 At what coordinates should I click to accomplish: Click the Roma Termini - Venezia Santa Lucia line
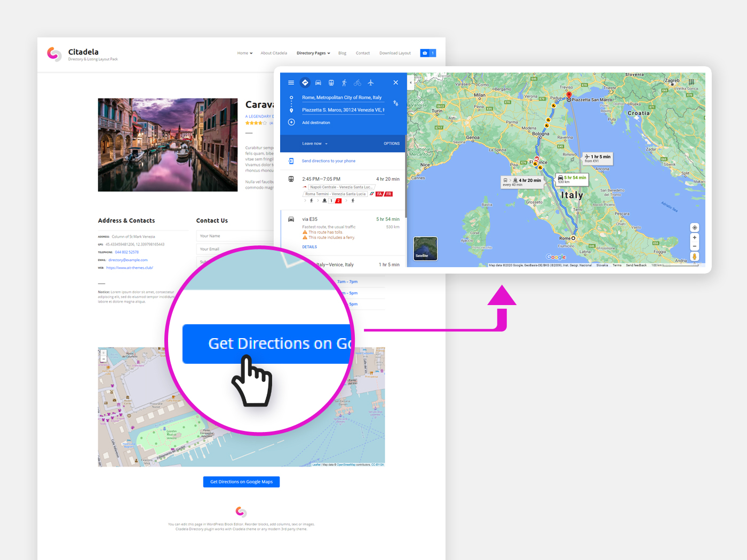[x=335, y=194]
